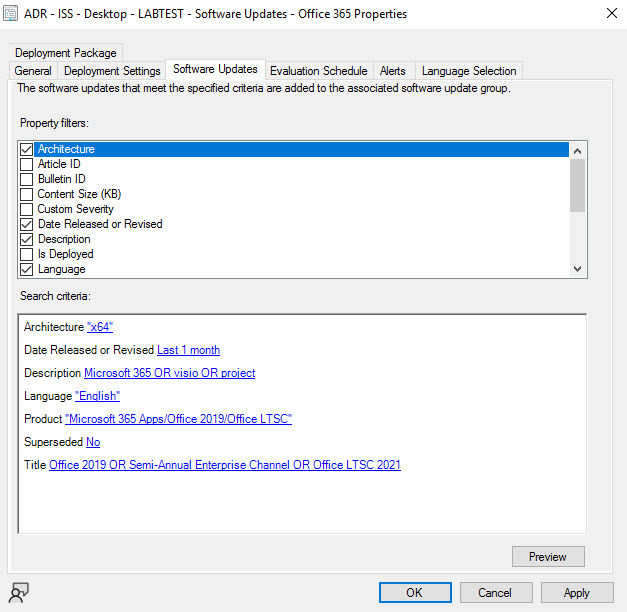
Task: Check the Article ID filter checkbox
Action: [x=26, y=164]
